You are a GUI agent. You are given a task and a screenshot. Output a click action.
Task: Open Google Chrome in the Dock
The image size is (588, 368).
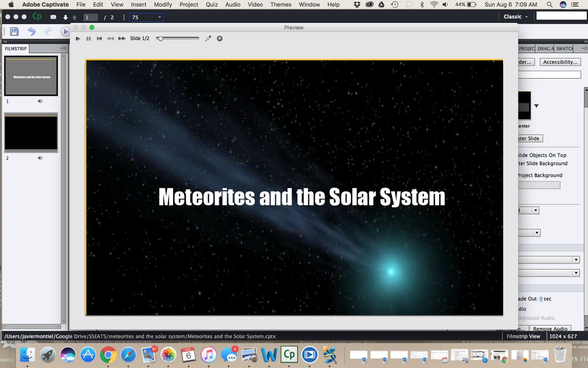coord(108,354)
